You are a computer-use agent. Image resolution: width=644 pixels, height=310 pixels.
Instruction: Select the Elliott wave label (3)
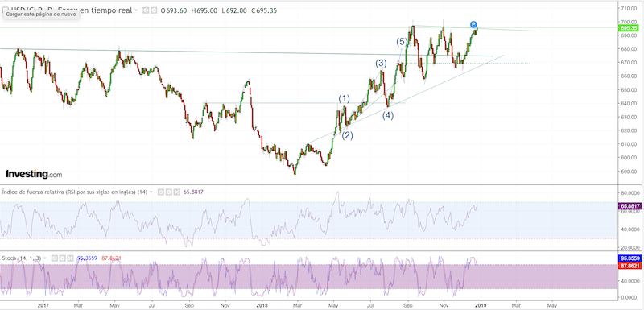pyautogui.click(x=381, y=64)
